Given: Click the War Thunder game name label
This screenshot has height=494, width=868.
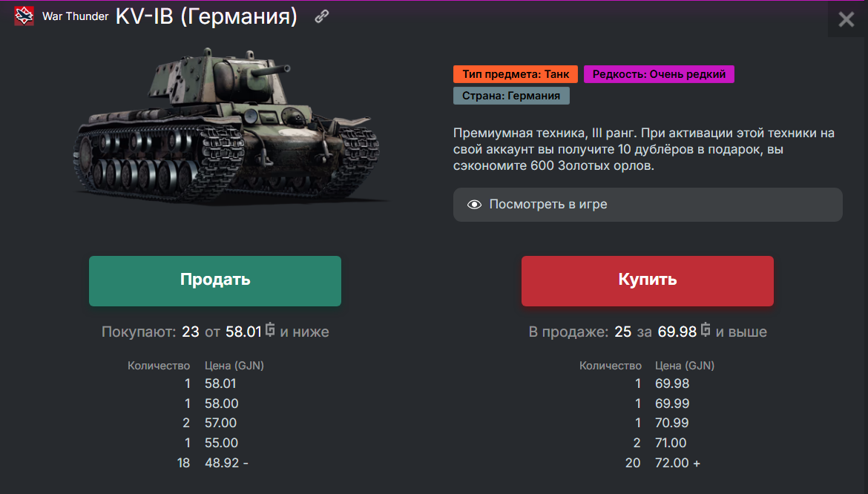Looking at the screenshot, I should [x=75, y=16].
